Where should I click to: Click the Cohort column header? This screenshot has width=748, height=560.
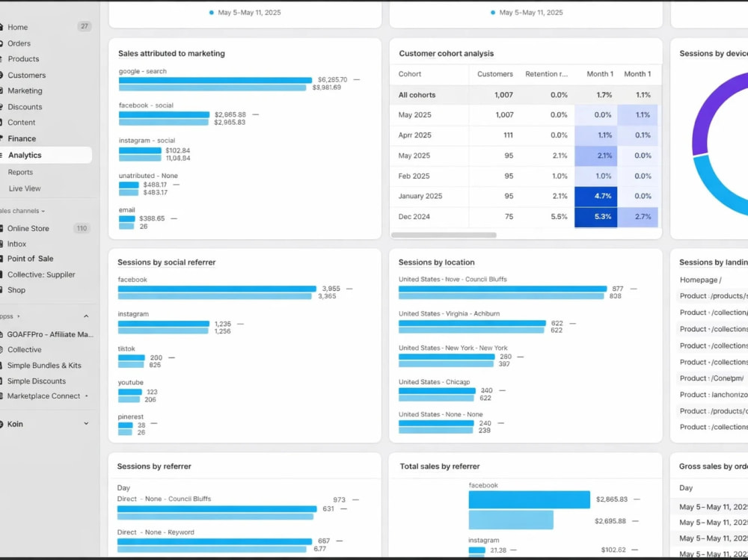click(410, 74)
